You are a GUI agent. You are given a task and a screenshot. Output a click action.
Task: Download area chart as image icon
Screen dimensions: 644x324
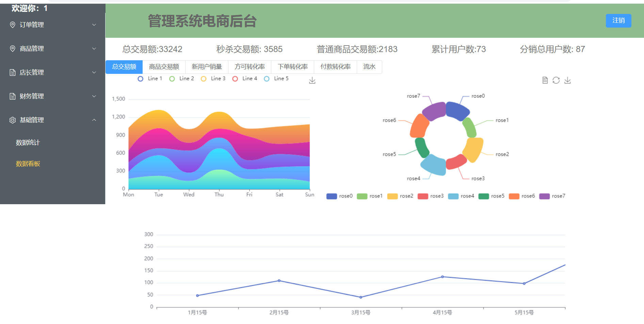pyautogui.click(x=312, y=81)
